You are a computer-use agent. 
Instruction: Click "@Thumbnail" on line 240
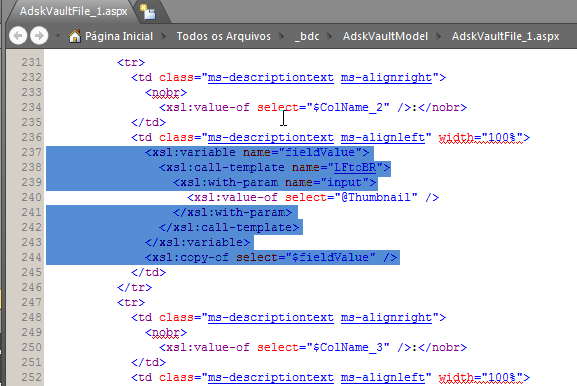[376, 197]
